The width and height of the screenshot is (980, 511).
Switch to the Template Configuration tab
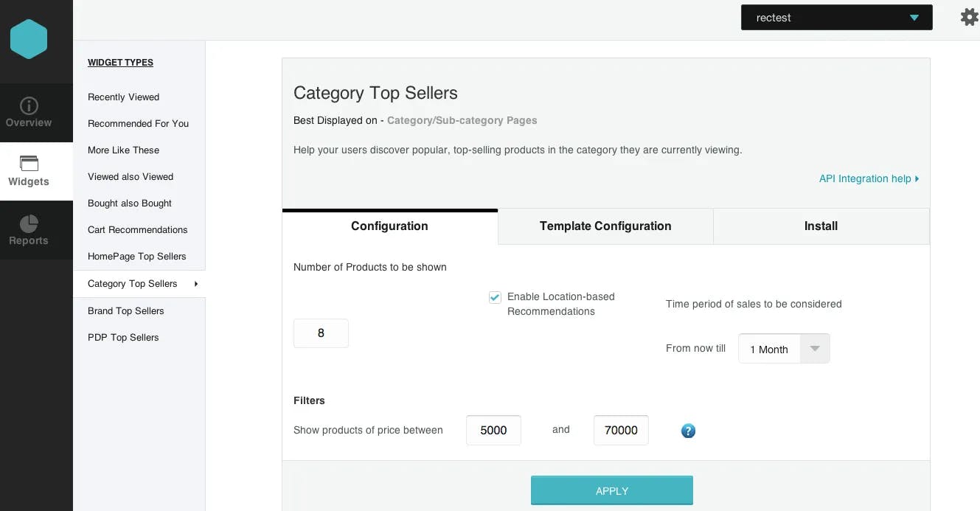tap(605, 226)
